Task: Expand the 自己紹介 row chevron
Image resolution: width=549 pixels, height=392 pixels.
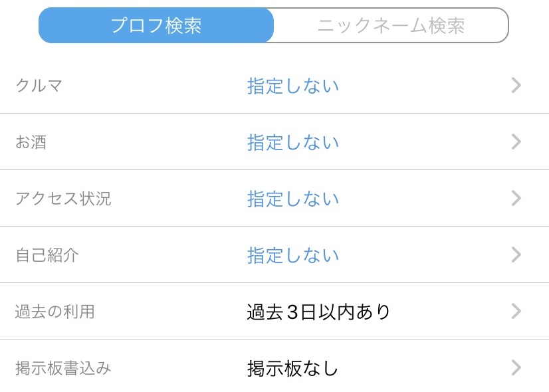Action: tap(516, 255)
